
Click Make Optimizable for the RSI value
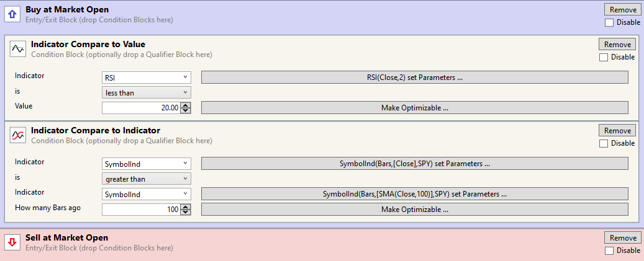coord(415,108)
